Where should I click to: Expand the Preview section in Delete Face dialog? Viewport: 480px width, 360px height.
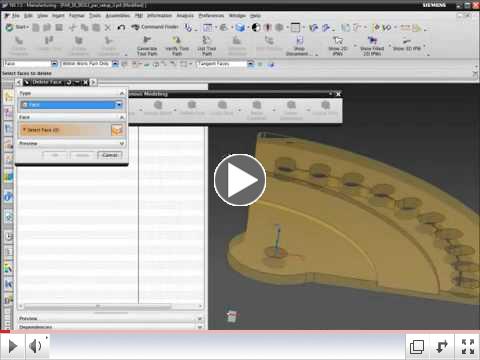(x=122, y=144)
